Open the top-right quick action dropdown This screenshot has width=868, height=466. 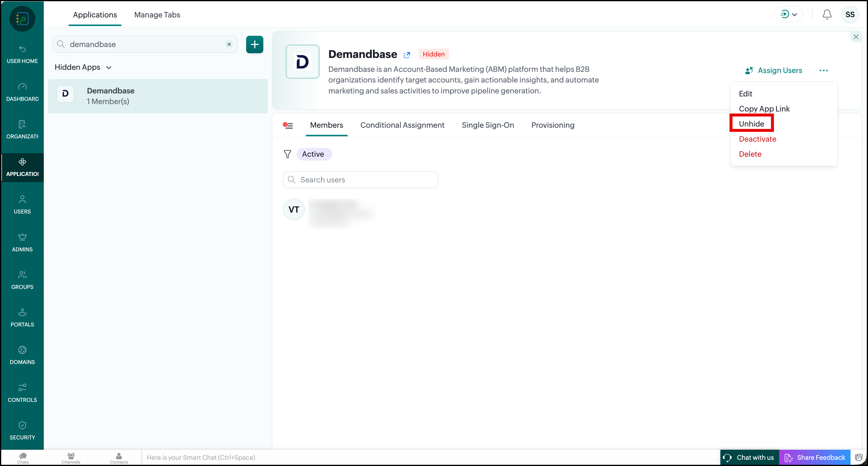coord(789,14)
